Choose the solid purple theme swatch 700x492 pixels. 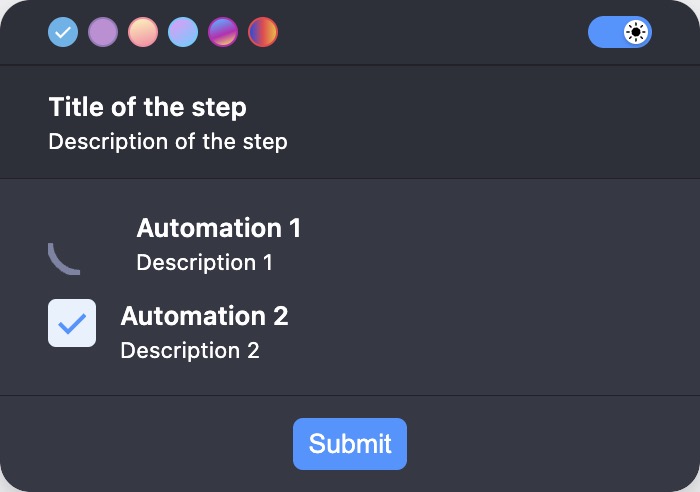(103, 32)
